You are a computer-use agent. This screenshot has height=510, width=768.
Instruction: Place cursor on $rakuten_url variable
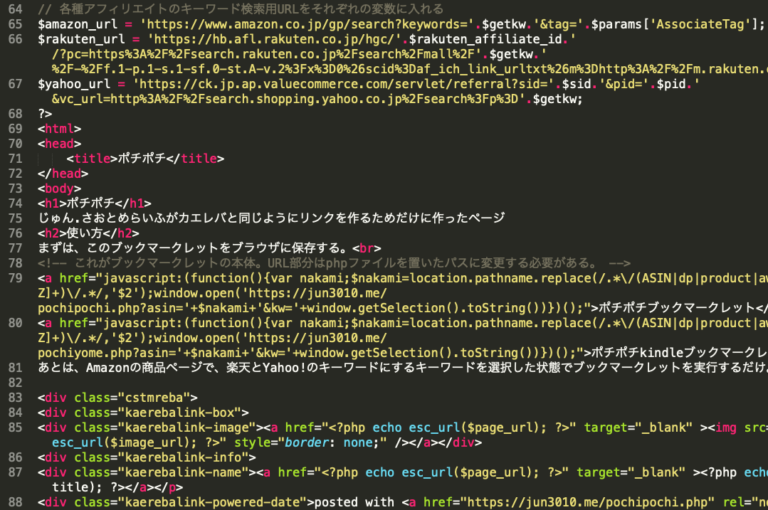point(81,39)
